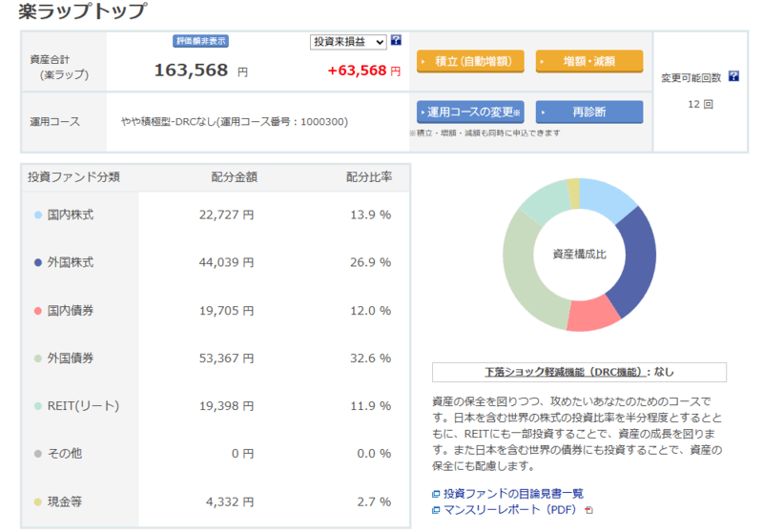The image size is (763, 532).
Task: Click the PDF icon after マンスリーレポート
Action: (588, 510)
